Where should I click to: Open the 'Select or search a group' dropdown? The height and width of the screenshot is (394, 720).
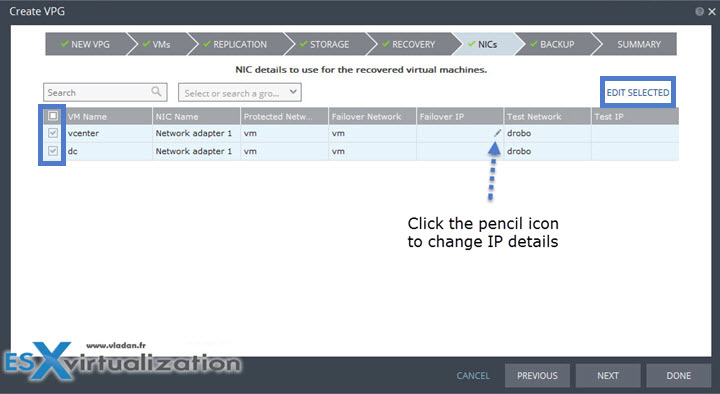240,93
